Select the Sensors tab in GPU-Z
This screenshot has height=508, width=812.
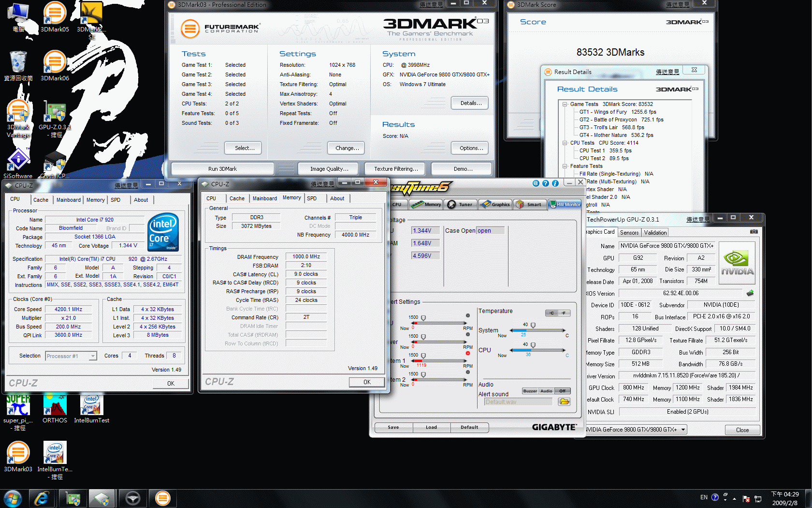click(x=629, y=233)
